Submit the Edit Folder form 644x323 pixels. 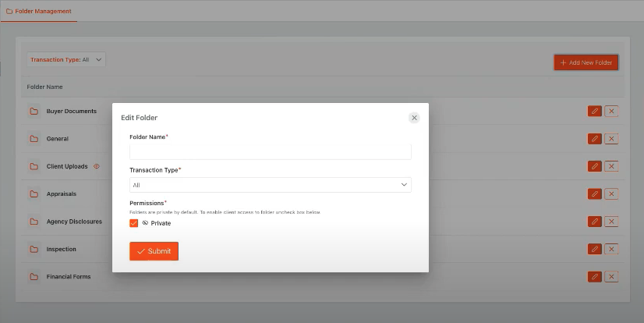(154, 251)
